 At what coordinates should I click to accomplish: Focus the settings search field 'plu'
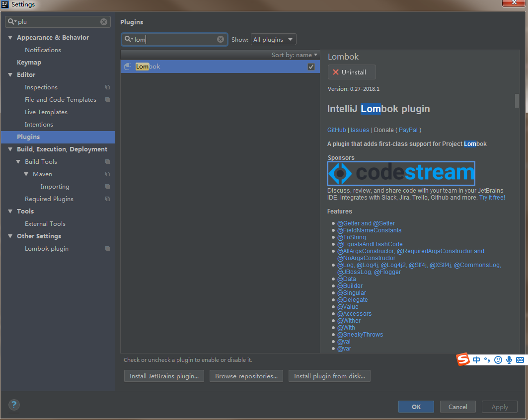tap(58, 21)
